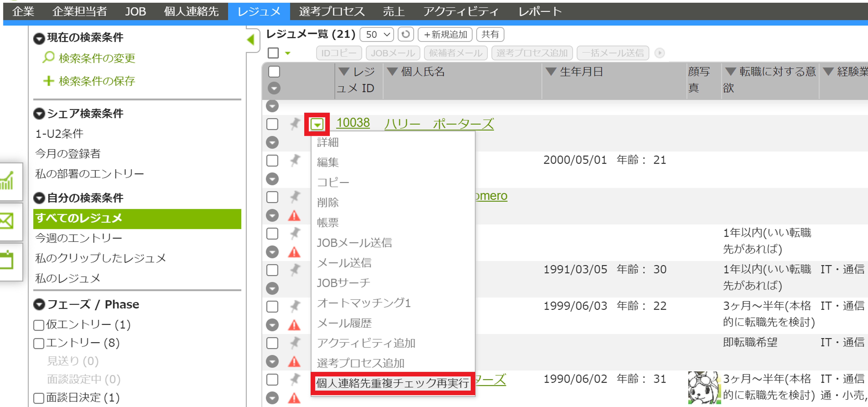Screen dimensions: 868x407
Task: Click the 検索条件の変更 link
Action: 97,58
